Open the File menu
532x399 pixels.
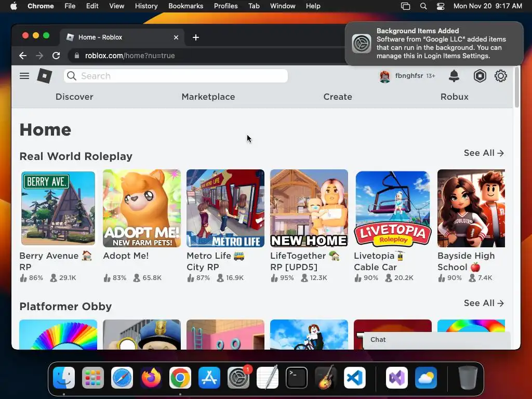pyautogui.click(x=70, y=6)
